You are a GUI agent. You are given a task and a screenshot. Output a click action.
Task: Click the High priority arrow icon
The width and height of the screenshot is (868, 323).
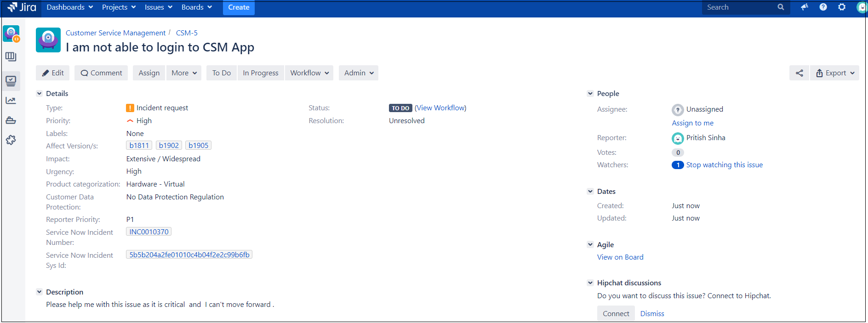coord(130,121)
